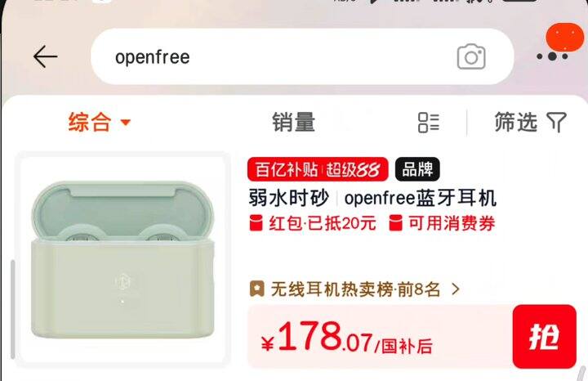Viewport: 588px width, 381px height.
Task: Open the 无线耳机热卖榜 ranking chevron
Action: [x=456, y=289]
